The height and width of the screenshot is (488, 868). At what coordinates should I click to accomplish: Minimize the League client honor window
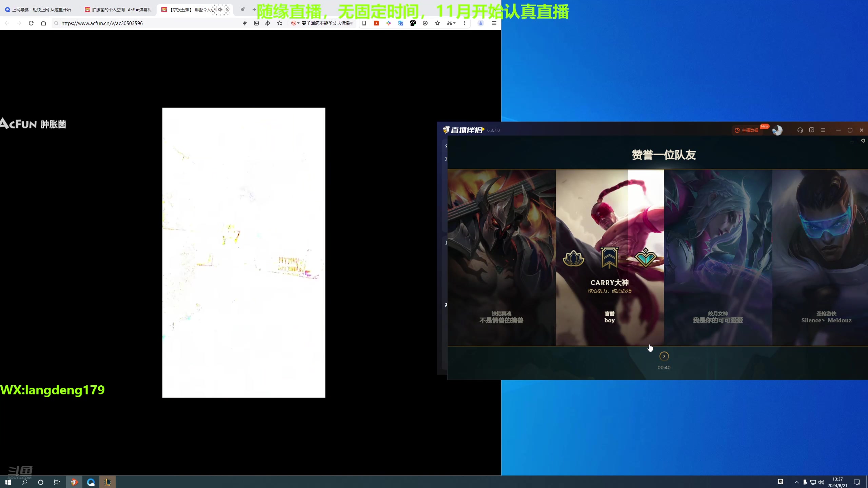coord(852,141)
